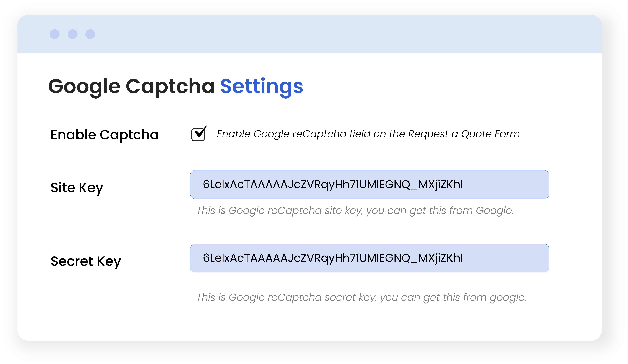Click the empty space after the Secret Key value
Viewport: 628px width, 364px height.
coord(506,258)
